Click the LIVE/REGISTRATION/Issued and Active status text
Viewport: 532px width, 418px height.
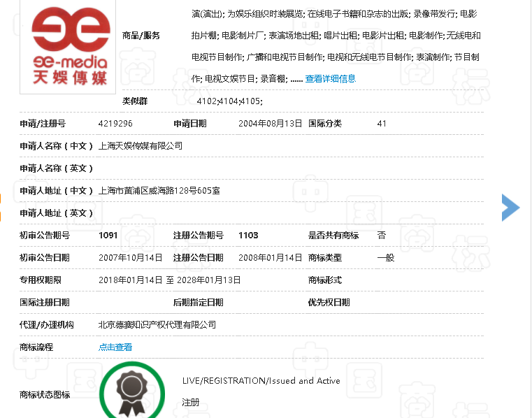261,381
